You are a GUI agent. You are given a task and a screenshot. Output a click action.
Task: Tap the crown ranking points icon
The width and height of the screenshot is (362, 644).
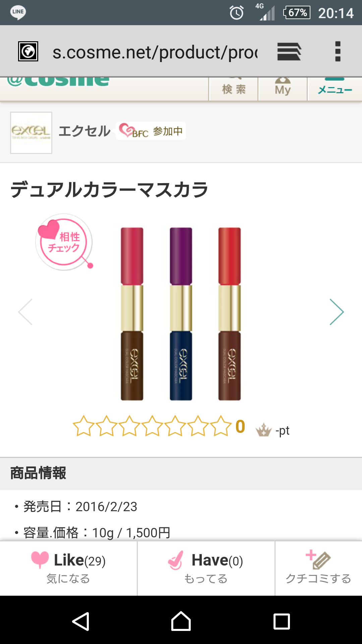pos(264,430)
